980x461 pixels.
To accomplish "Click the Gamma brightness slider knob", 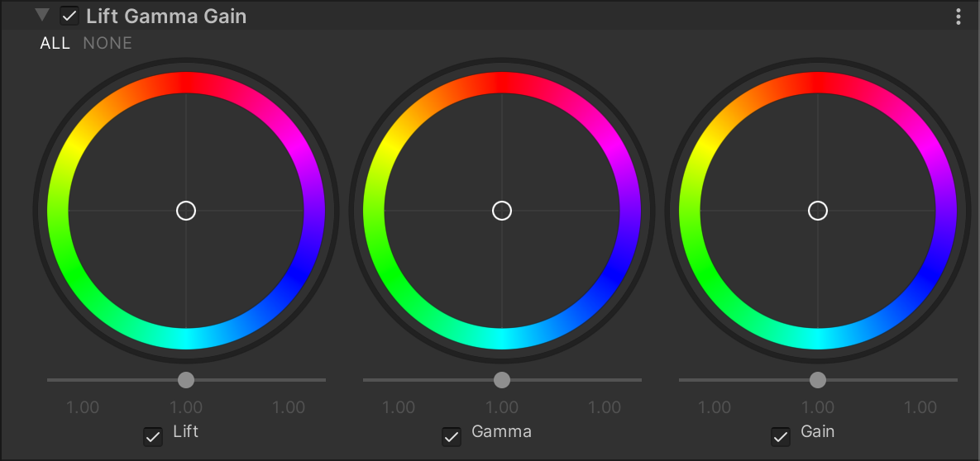I will click(502, 380).
